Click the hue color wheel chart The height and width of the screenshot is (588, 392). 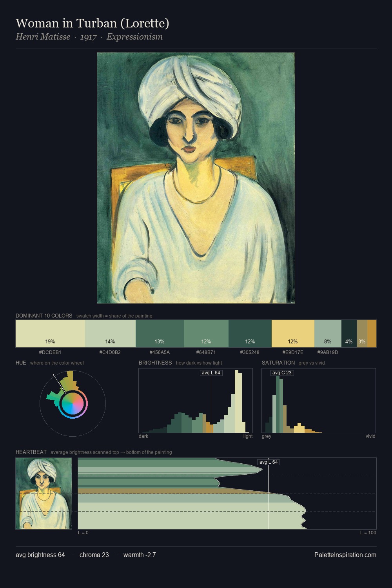[73, 403]
